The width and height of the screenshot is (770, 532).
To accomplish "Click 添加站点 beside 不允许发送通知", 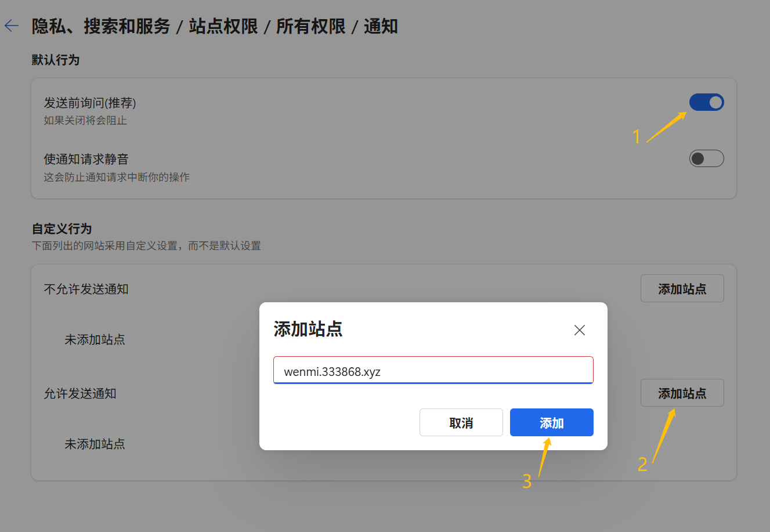I will click(682, 288).
